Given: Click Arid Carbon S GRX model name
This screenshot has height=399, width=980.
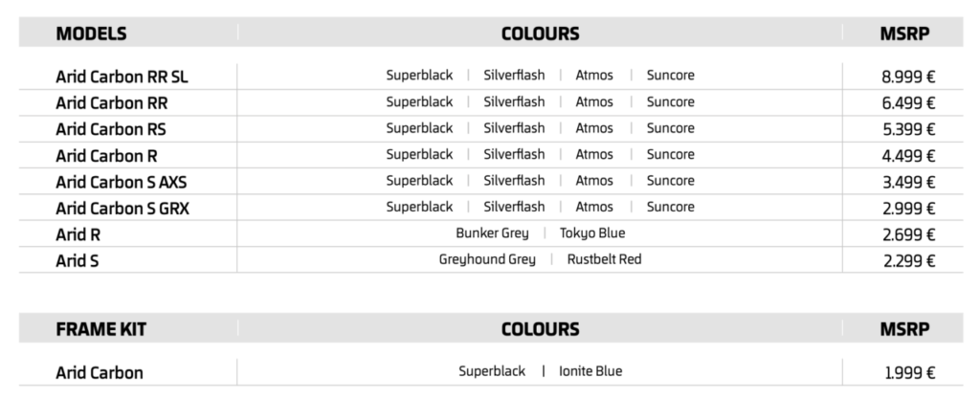Looking at the screenshot, I should [122, 208].
